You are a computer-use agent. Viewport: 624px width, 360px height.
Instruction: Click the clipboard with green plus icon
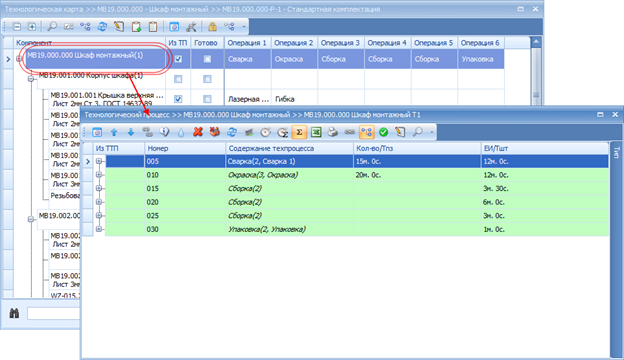[x=136, y=27]
